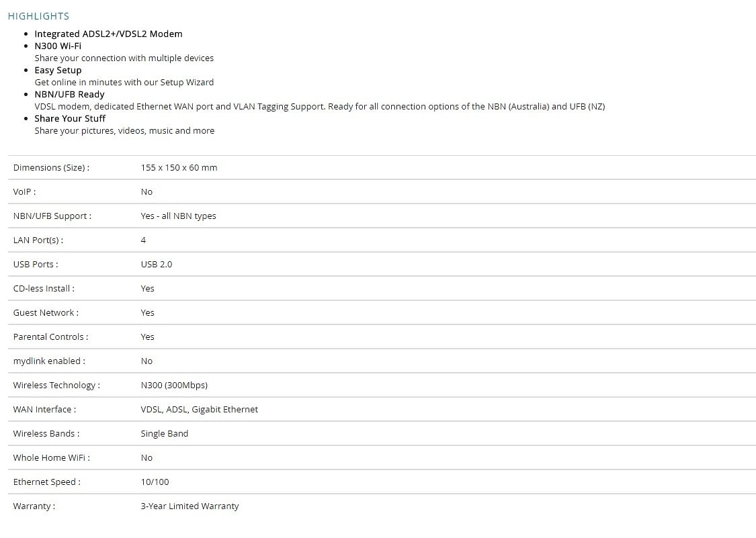Select the Guest Network row label
This screenshot has height=538, width=756.
(46, 312)
